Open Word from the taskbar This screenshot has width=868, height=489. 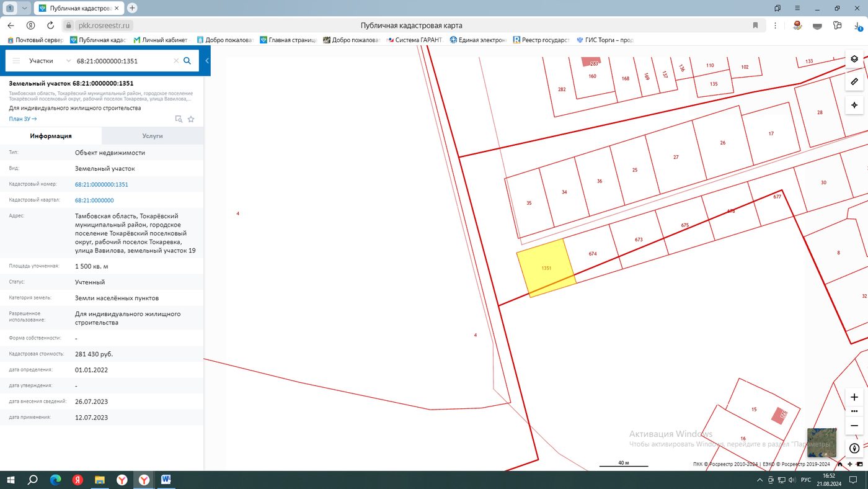coord(166,480)
